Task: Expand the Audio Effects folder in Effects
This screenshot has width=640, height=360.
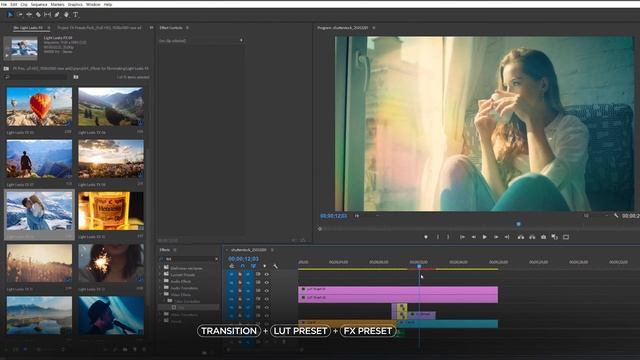Action: [161, 281]
